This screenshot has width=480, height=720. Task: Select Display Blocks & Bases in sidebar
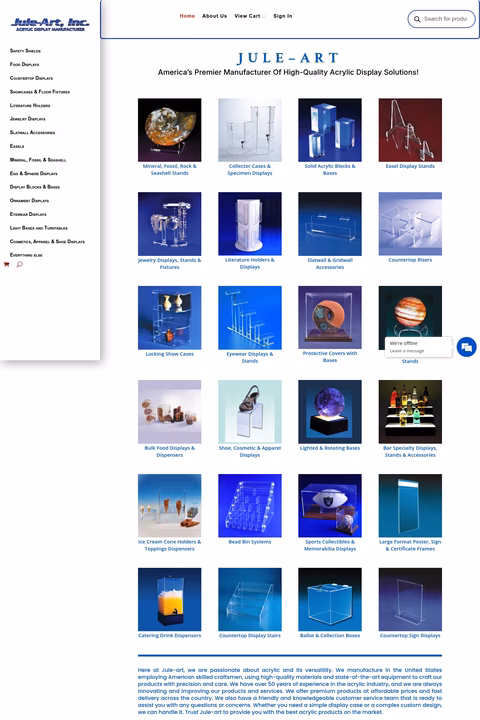pos(35,187)
